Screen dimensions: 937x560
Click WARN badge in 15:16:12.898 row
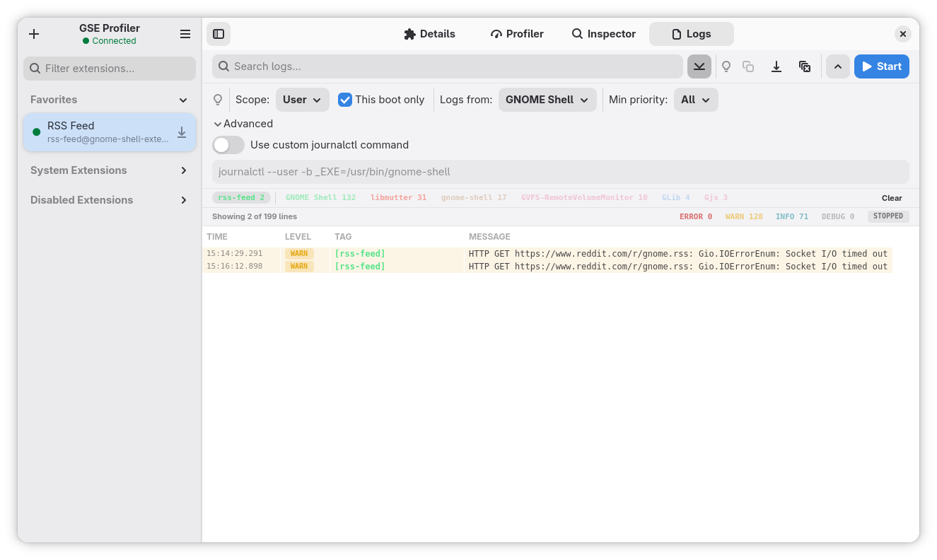299,267
